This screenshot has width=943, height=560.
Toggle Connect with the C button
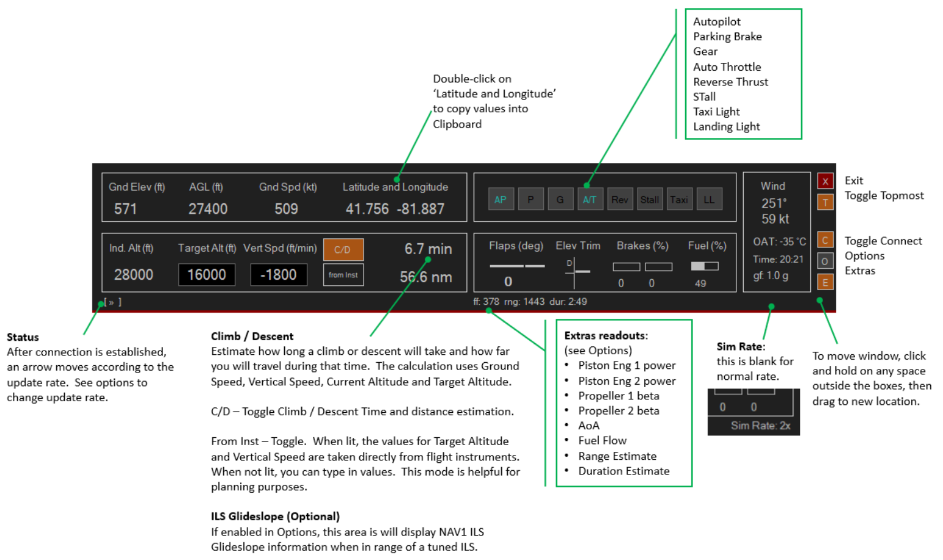(825, 240)
